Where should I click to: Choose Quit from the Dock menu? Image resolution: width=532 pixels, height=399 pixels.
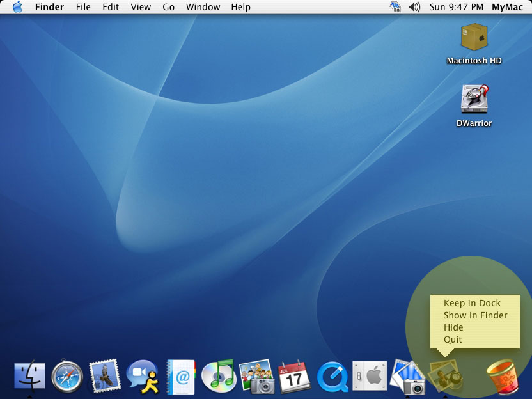point(453,340)
